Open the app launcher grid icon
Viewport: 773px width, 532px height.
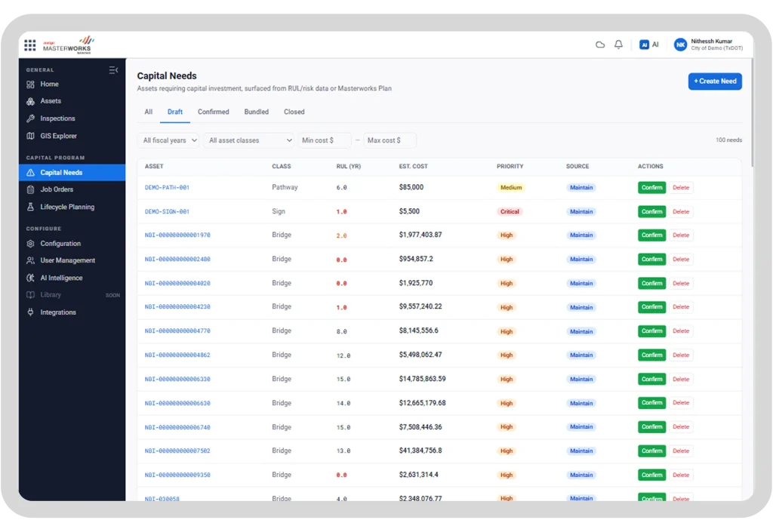pos(30,45)
